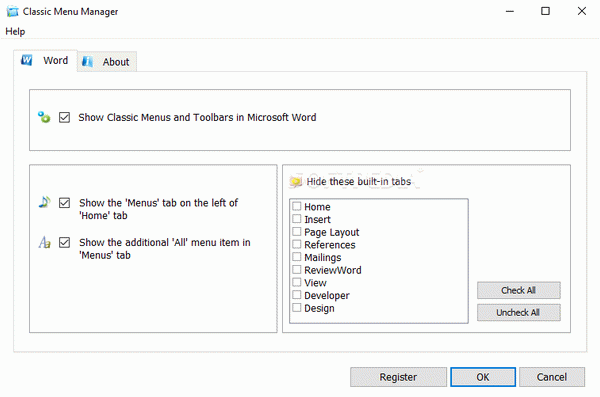Click the Word icon on the Word tab
The height and width of the screenshot is (397, 600).
(26, 60)
